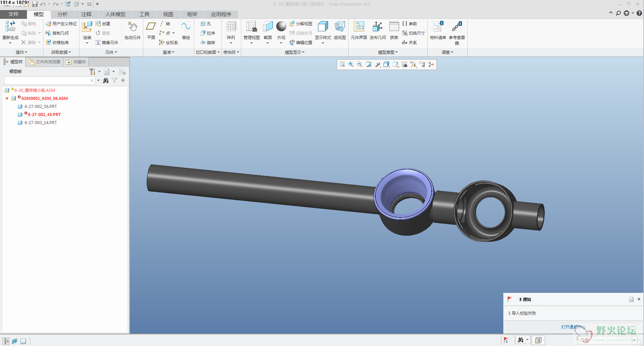Select 6-27-003_14.PRT in model tree
This screenshot has height=346, width=644.
point(40,123)
